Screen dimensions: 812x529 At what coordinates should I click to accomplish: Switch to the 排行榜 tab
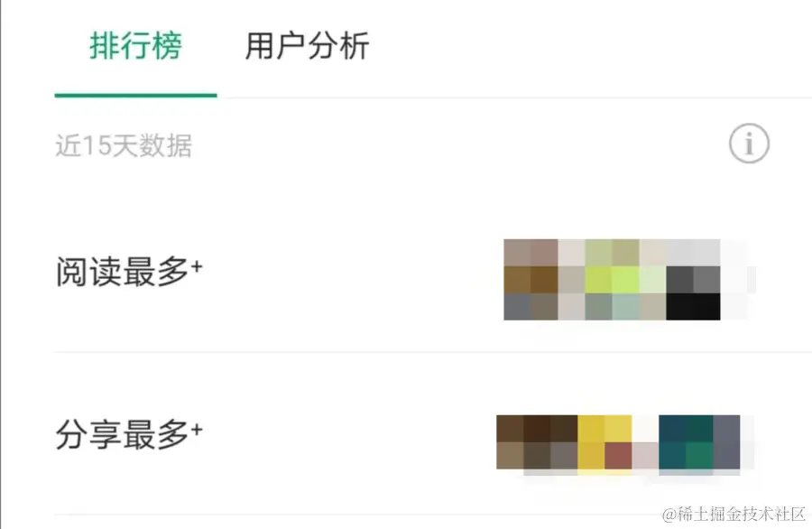coord(135,46)
